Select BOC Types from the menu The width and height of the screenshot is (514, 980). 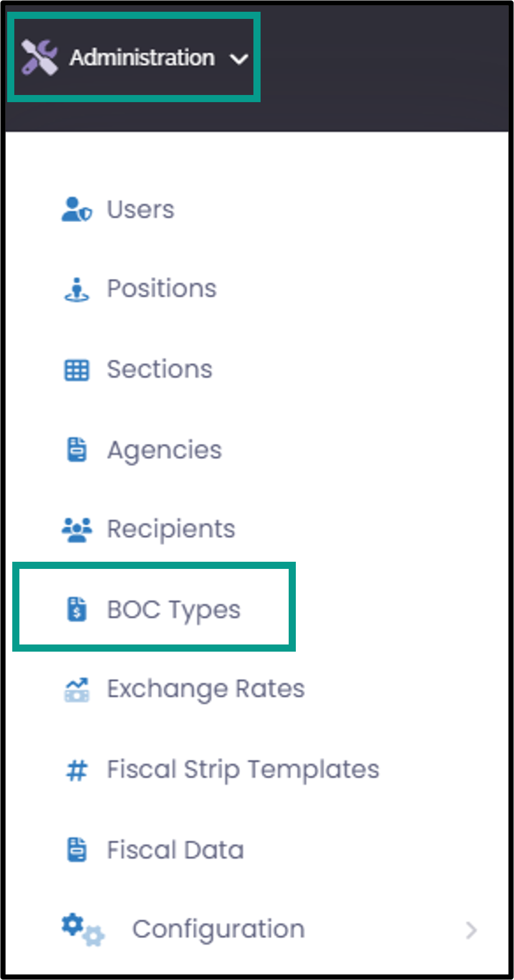pyautogui.click(x=174, y=610)
